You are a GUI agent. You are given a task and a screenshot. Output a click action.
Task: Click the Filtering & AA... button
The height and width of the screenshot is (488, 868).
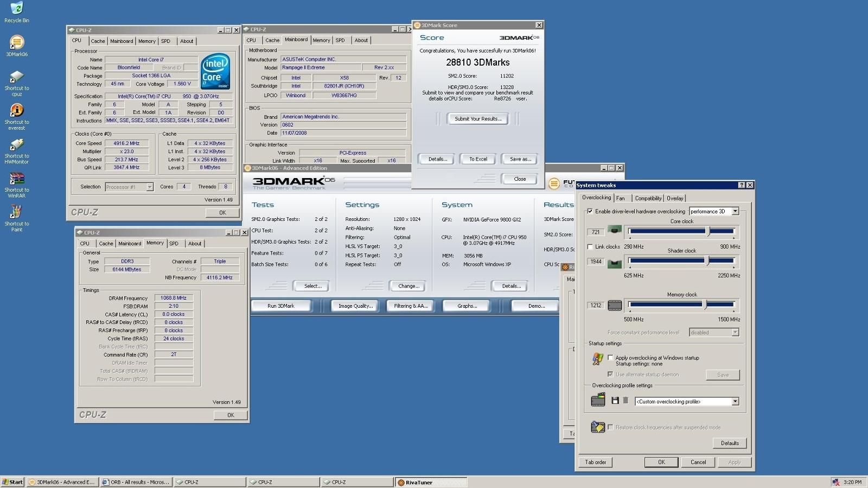411,306
